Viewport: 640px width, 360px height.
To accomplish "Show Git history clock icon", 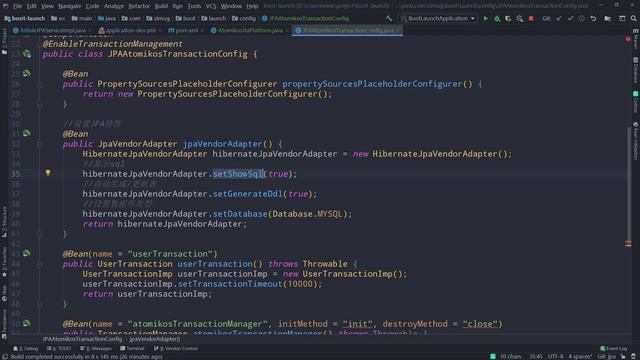I will (x=582, y=18).
